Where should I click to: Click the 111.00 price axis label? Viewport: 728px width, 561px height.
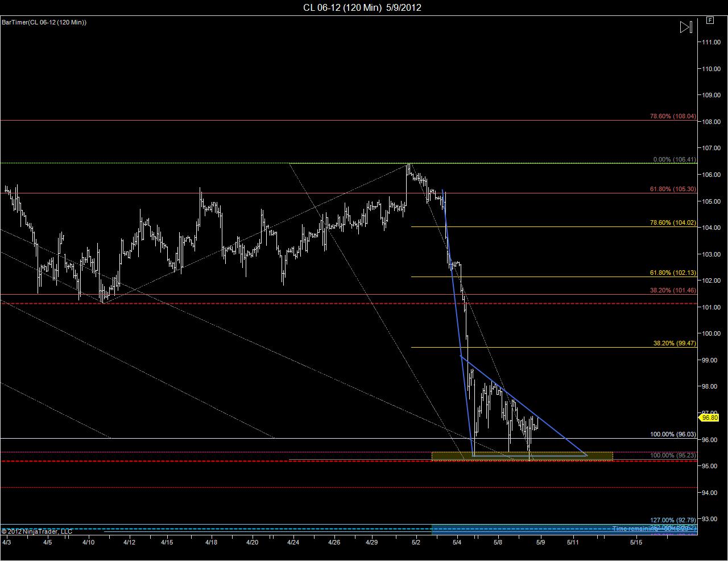click(711, 42)
